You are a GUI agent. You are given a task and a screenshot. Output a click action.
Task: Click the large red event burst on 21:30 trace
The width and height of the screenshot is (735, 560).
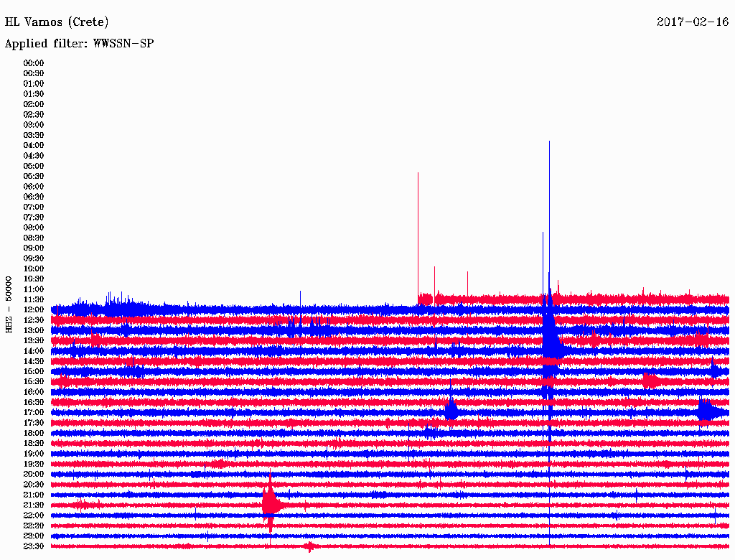pyautogui.click(x=271, y=504)
